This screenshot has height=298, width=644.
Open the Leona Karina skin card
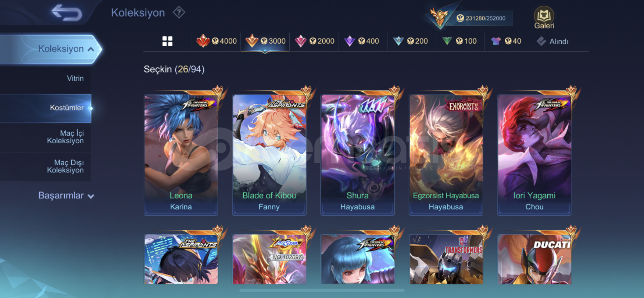(x=181, y=155)
